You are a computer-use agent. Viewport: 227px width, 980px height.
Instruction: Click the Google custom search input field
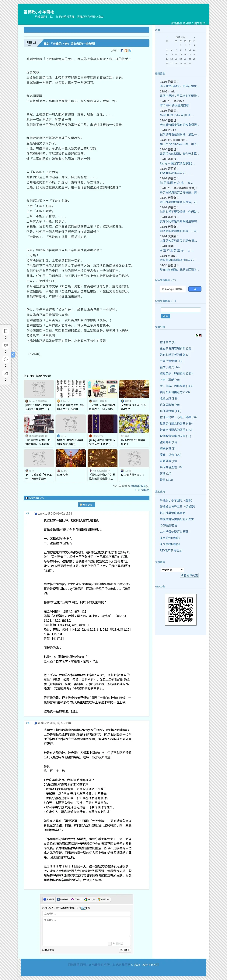coord(173,289)
